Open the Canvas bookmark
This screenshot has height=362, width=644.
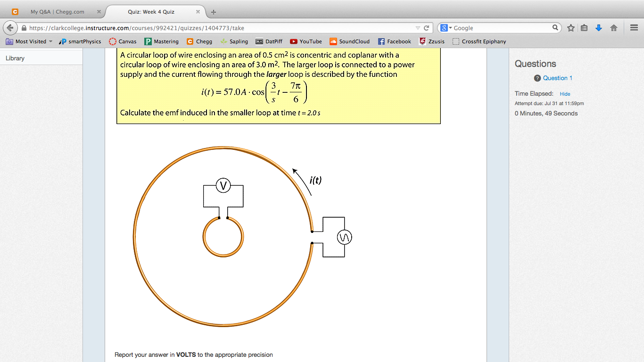123,41
